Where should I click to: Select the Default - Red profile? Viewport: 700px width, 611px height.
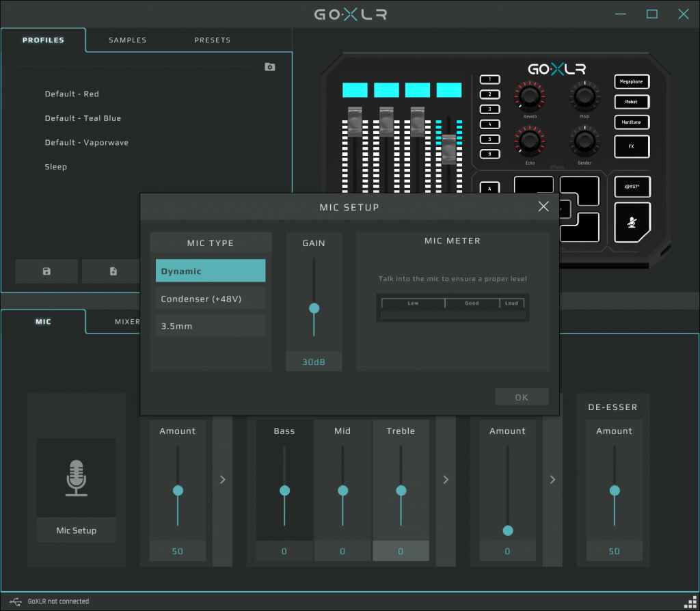coord(72,94)
